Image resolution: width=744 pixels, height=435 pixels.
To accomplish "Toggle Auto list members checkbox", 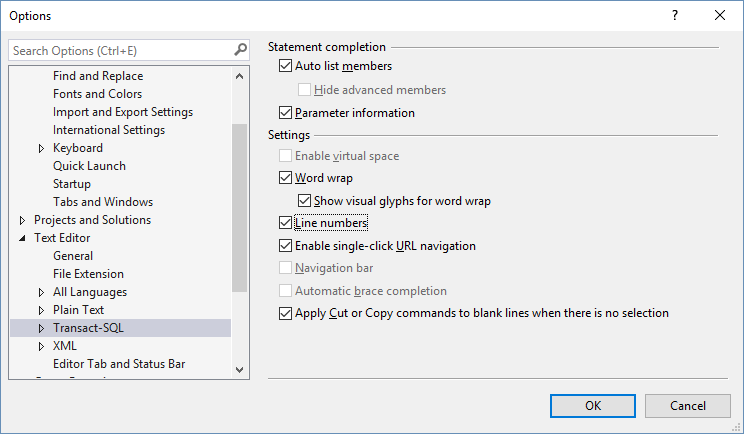I will coord(287,67).
